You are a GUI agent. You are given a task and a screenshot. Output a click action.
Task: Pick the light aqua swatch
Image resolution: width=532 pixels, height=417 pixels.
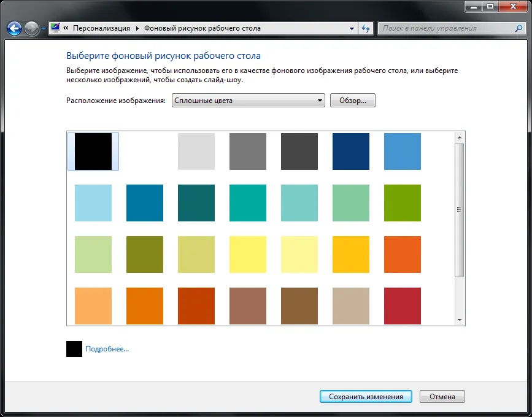point(299,203)
